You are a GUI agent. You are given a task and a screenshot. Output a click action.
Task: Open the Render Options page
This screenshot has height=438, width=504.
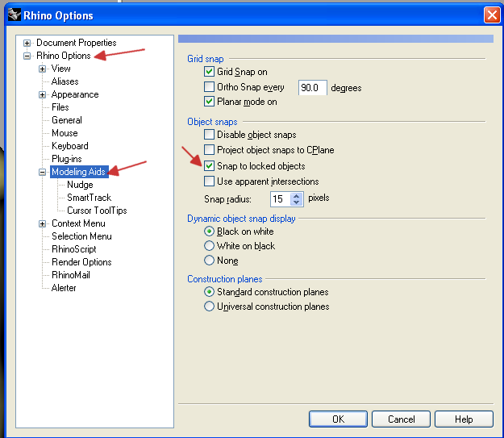tap(81, 262)
